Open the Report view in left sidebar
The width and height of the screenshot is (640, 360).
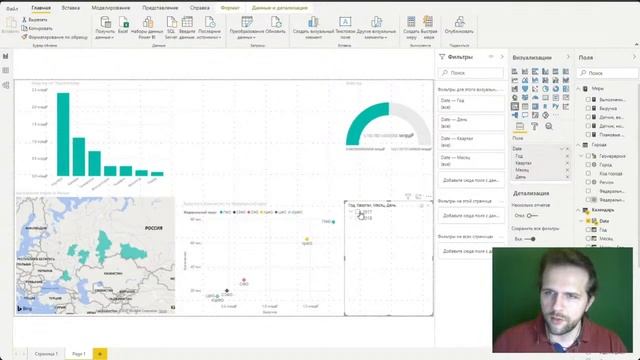(x=6, y=56)
